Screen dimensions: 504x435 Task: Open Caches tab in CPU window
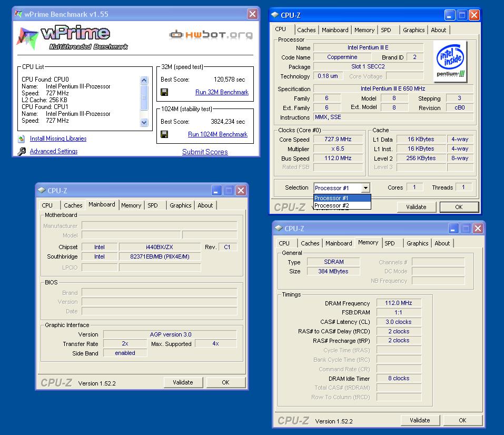point(307,30)
